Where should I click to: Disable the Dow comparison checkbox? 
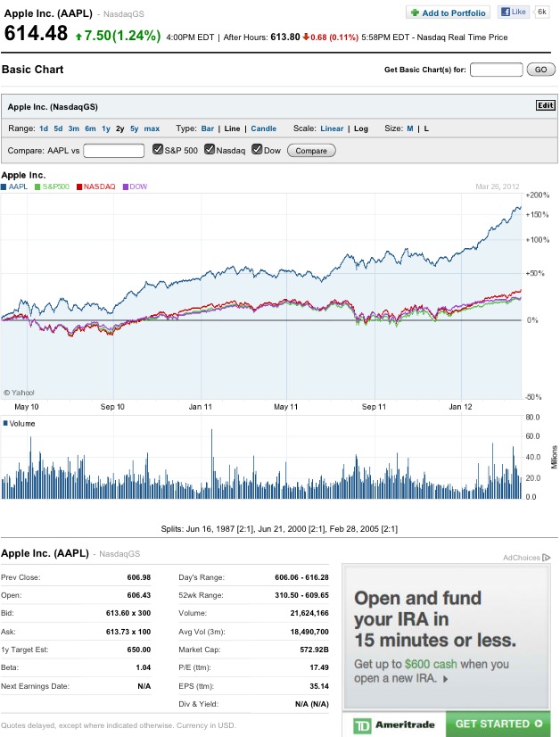coord(258,150)
